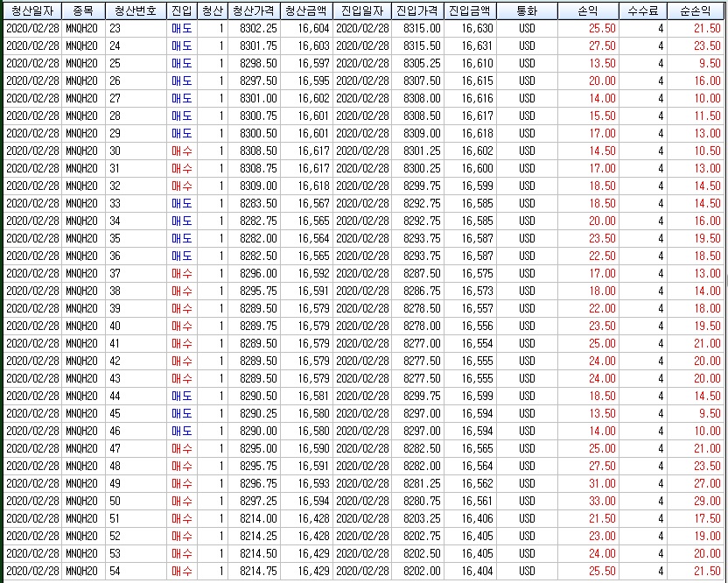Click the 진입 column header
Screen dimensions: 728x583
[x=181, y=11]
